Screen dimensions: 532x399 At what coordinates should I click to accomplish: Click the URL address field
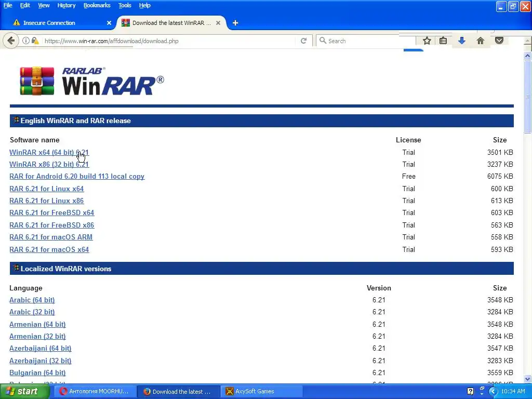(x=170, y=41)
